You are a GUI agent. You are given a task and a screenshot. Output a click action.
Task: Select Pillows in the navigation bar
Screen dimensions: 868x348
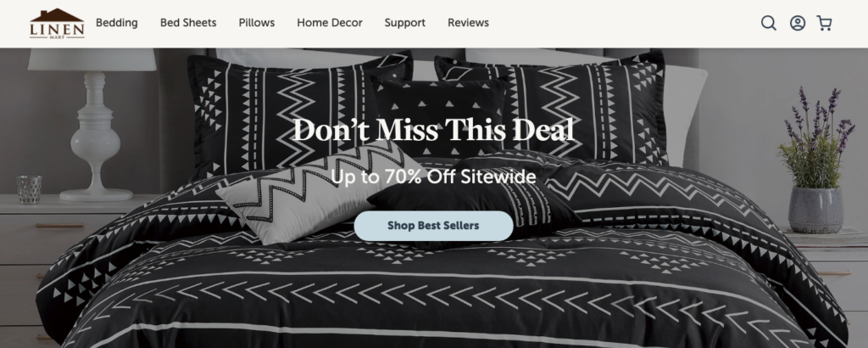tap(257, 23)
